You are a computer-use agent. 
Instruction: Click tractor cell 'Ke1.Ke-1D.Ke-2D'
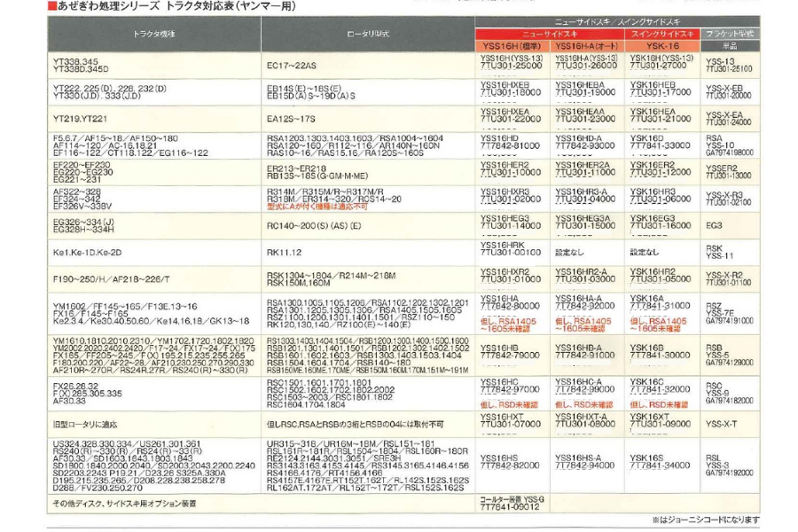[87, 253]
